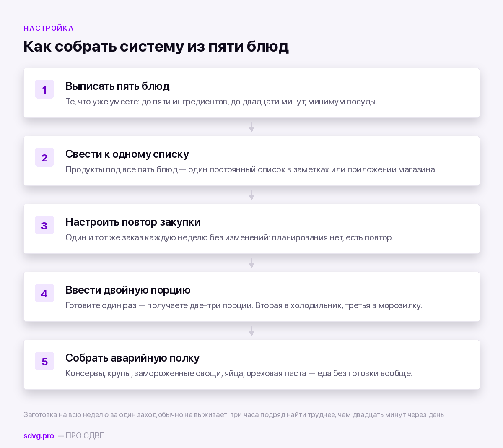
Task: Click the НАСТРОЙКА label
Action: (49, 28)
